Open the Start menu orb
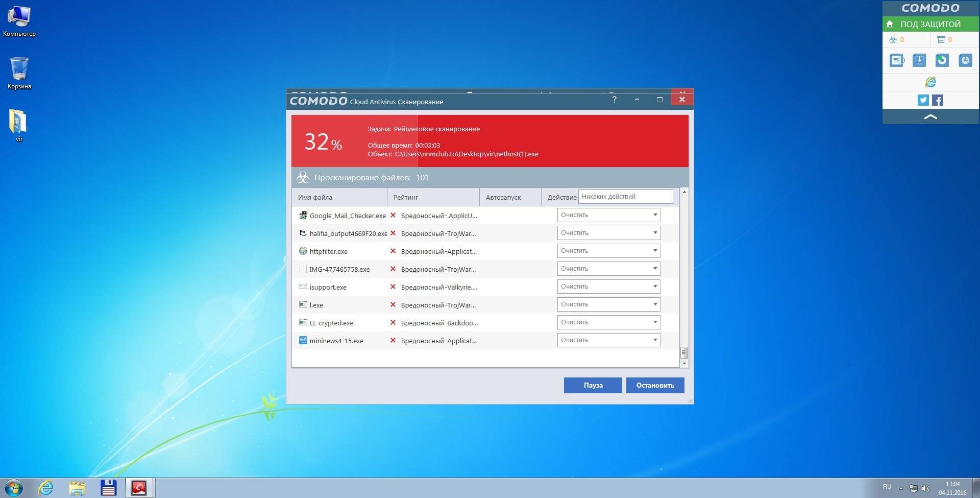The image size is (980, 498). 14,488
